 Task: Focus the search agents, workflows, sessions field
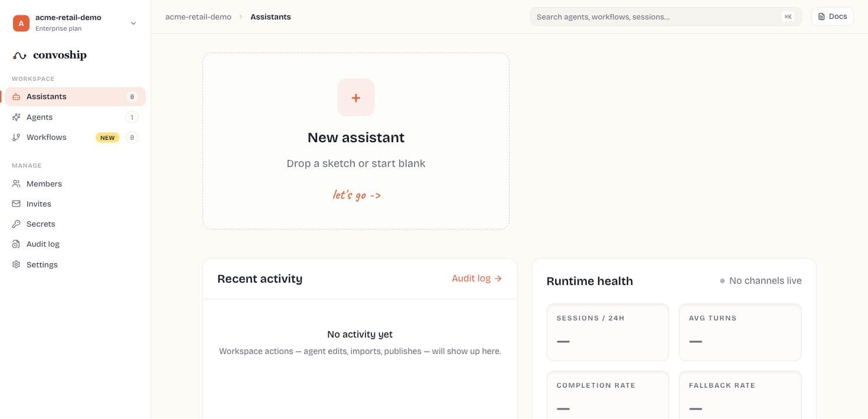pos(665,17)
